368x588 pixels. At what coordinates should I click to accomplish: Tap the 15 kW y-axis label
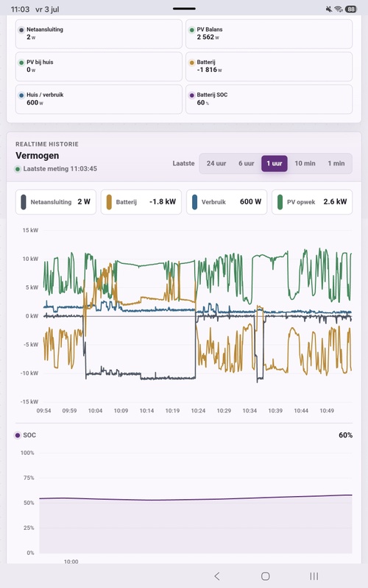pos(30,230)
